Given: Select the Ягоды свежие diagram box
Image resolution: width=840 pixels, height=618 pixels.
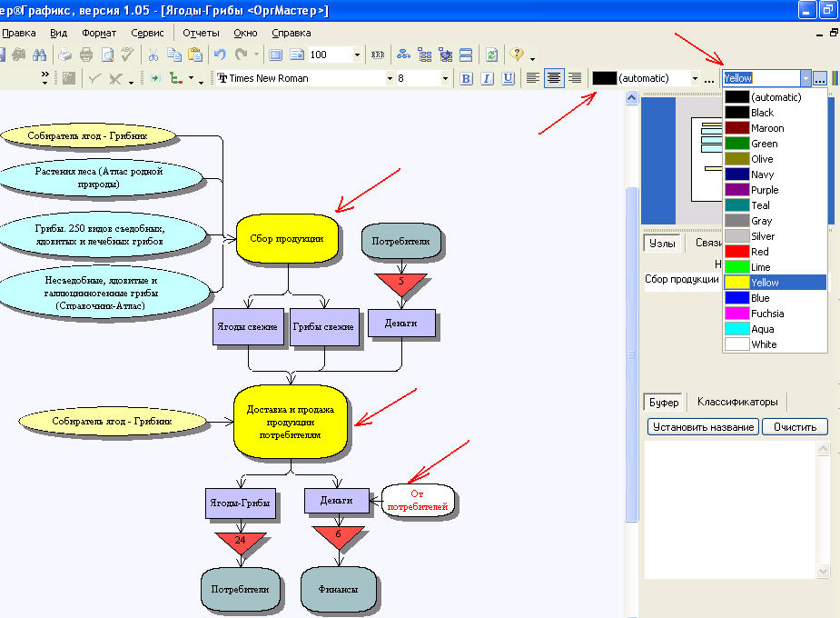Looking at the screenshot, I should pyautogui.click(x=248, y=326).
